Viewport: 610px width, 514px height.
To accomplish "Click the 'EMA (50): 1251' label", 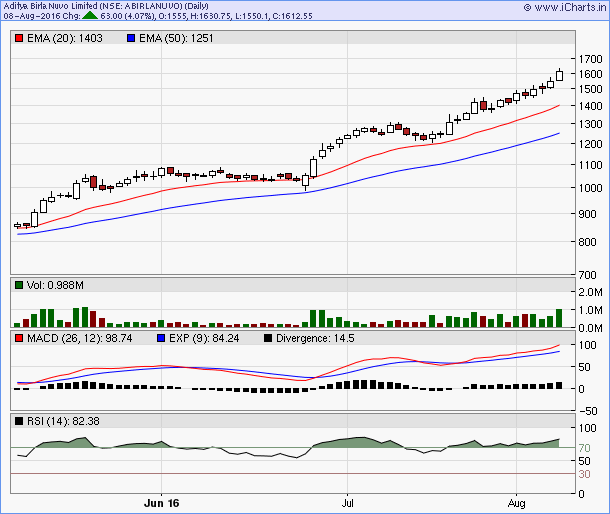I will tap(176, 38).
